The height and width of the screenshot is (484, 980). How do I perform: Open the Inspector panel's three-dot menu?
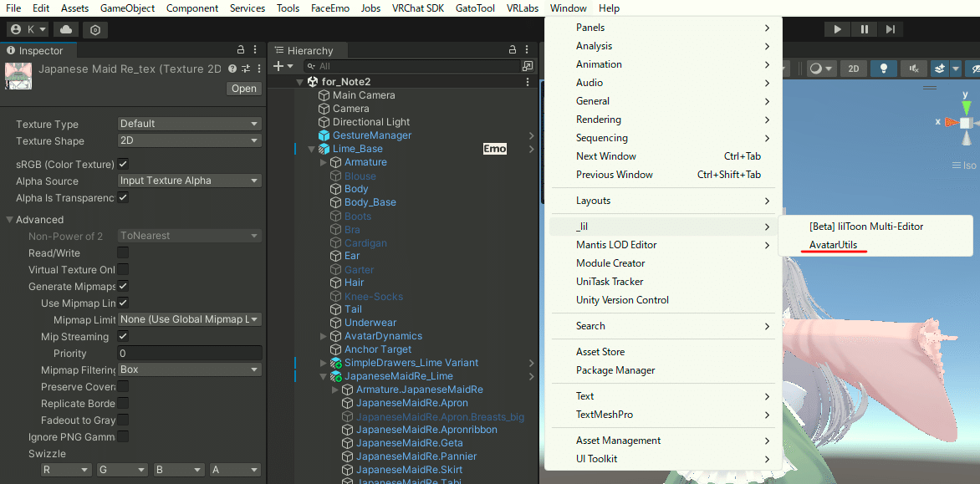point(255,50)
